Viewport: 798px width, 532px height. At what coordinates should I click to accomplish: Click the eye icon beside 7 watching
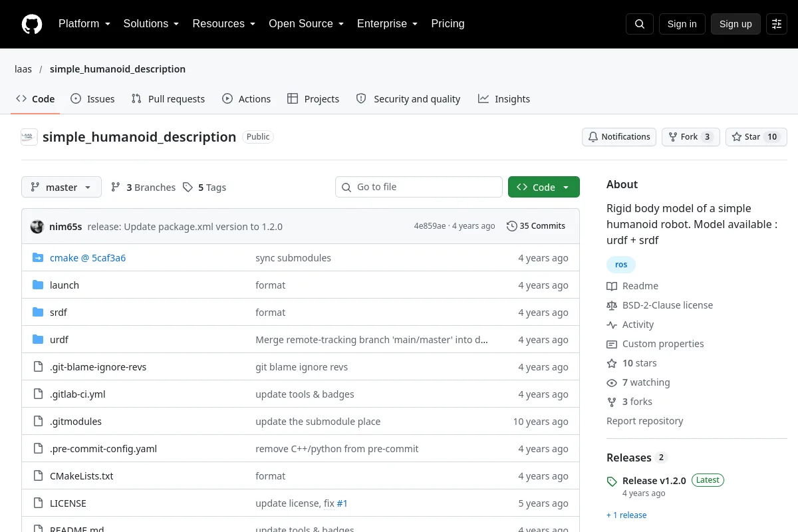pos(612,382)
